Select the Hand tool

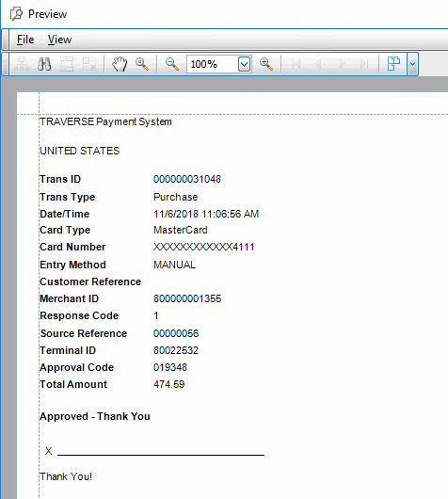[120, 64]
